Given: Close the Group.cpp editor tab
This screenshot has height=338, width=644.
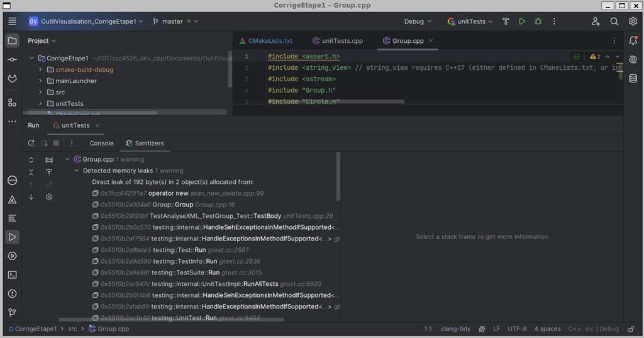Looking at the screenshot, I should tap(431, 41).
